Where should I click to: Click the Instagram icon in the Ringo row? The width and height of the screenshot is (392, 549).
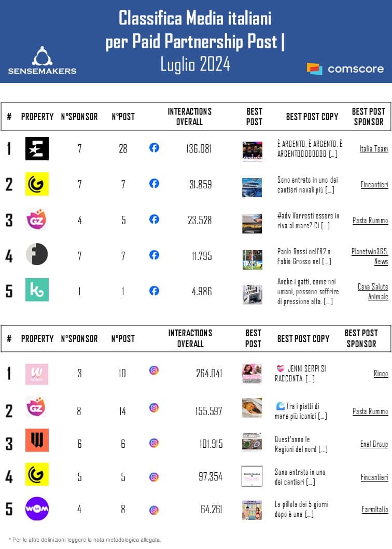[154, 370]
